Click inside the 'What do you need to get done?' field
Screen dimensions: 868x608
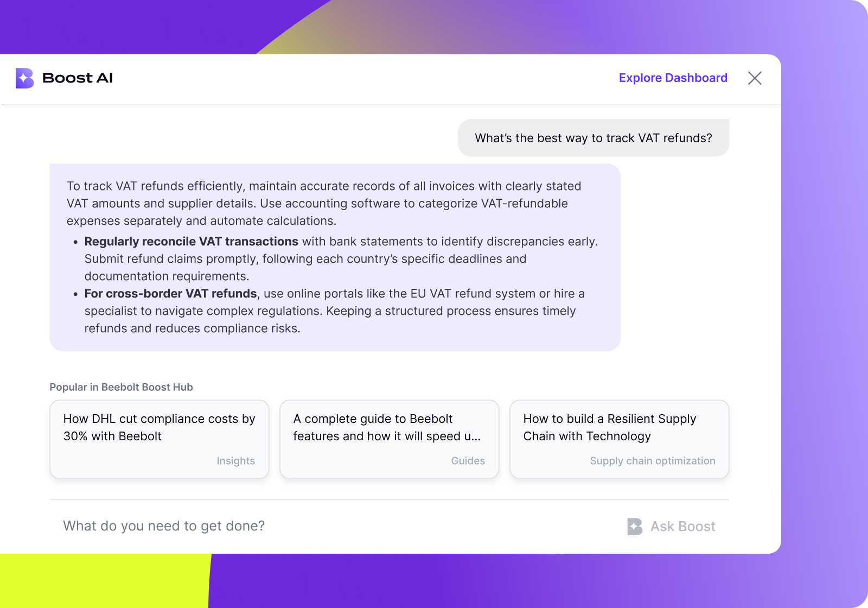coord(164,525)
